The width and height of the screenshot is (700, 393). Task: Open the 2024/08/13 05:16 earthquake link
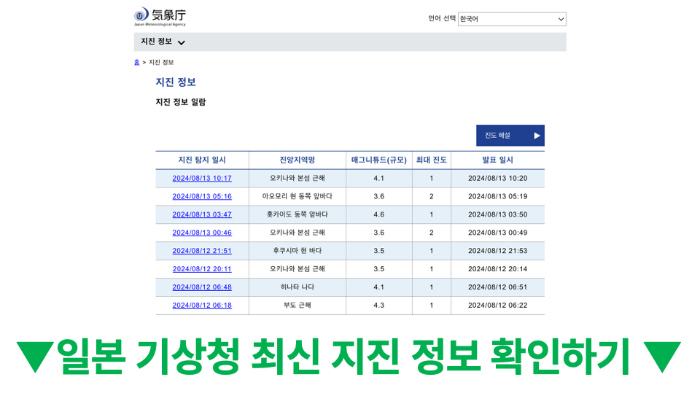pyautogui.click(x=202, y=196)
